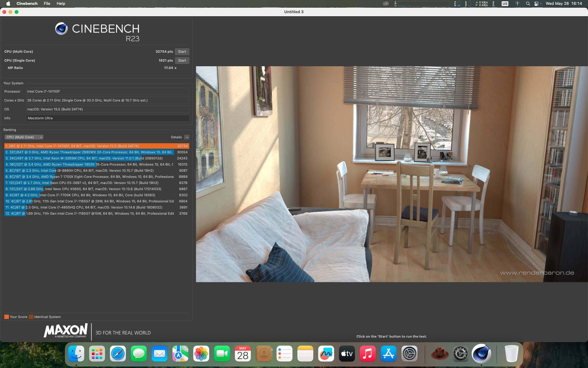
Task: Open Control Center in menu bar
Action: click(x=537, y=4)
